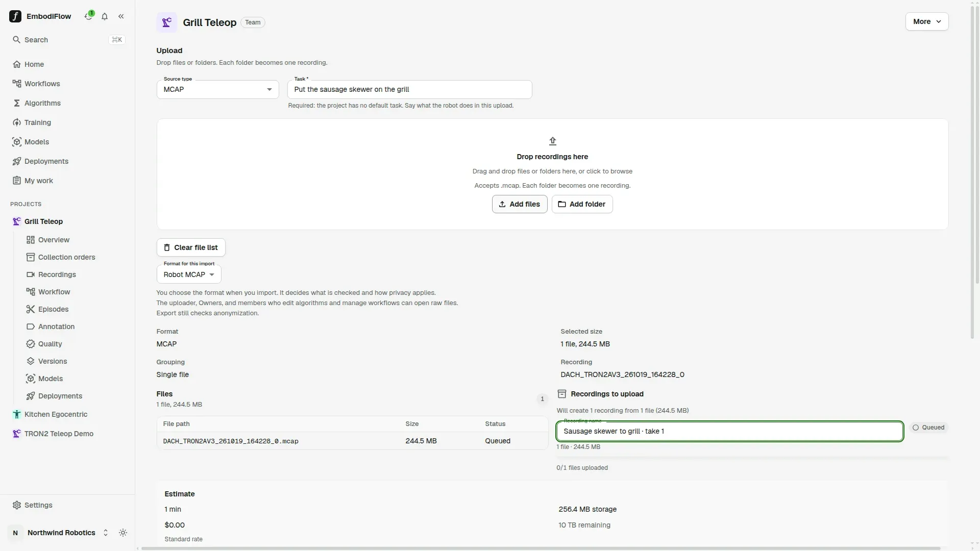
Task: Select Grill Teleop project in sidebar
Action: click(68, 221)
